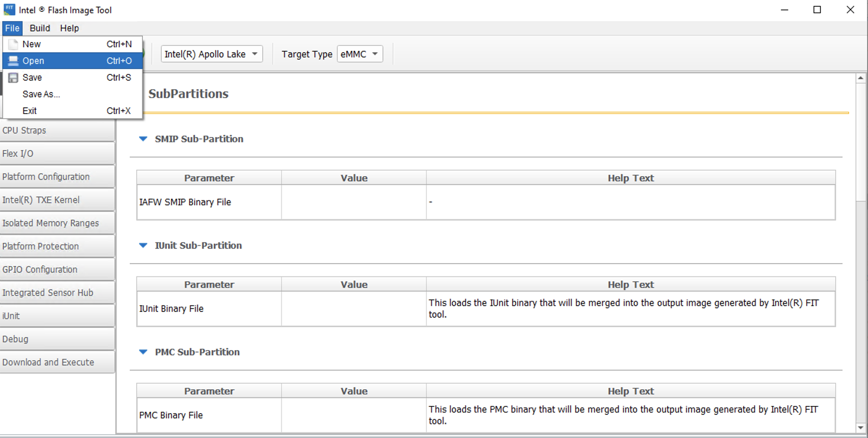Viewport: 868px width, 438px height.
Task: Open the Download and Execute section
Action: tap(57, 363)
